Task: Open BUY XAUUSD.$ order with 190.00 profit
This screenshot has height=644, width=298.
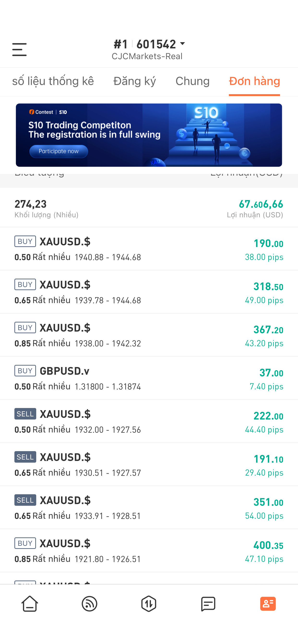Action: coord(149,249)
